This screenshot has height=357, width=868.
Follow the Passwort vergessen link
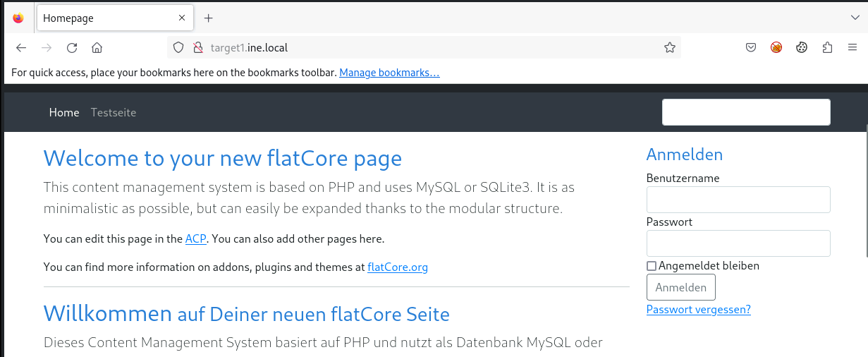698,310
